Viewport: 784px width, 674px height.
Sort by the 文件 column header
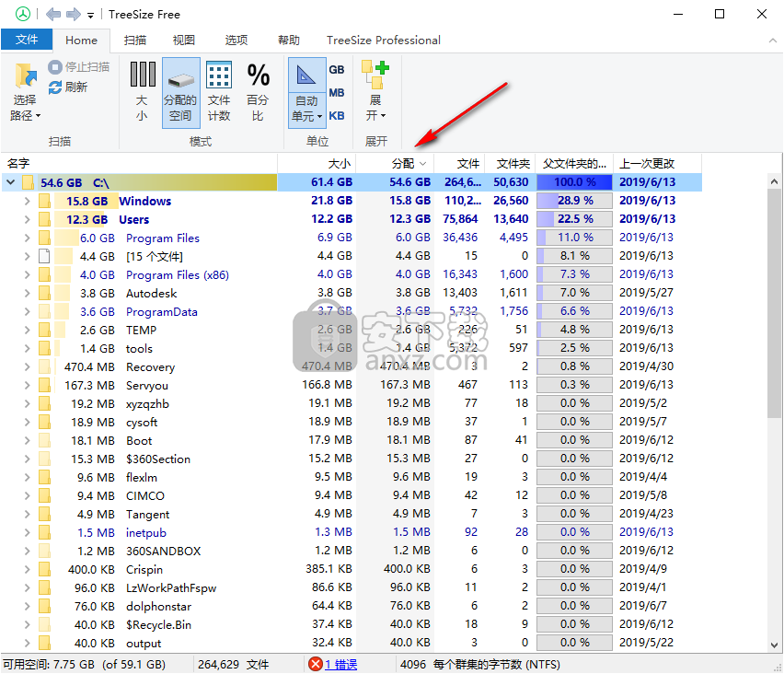(459, 164)
